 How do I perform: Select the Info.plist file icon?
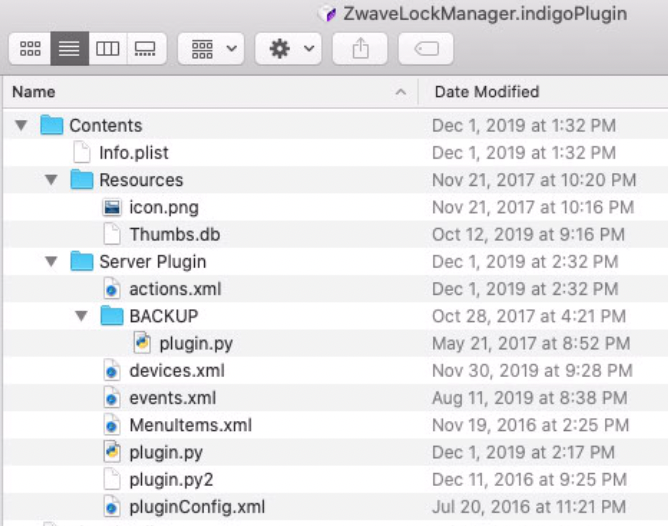[x=81, y=152]
